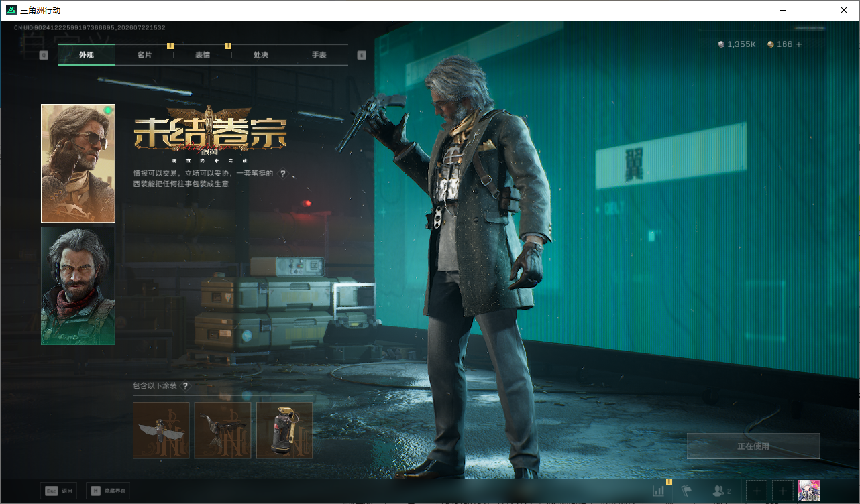This screenshot has height=504, width=860.
Task: Select the sunglasses character skin portrait
Action: tap(78, 163)
